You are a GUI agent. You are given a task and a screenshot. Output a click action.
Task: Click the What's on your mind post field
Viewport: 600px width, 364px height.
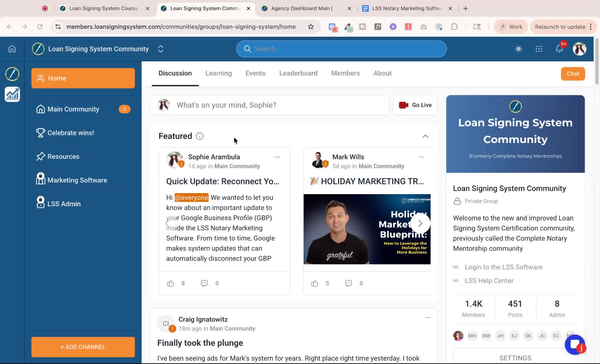(270, 105)
